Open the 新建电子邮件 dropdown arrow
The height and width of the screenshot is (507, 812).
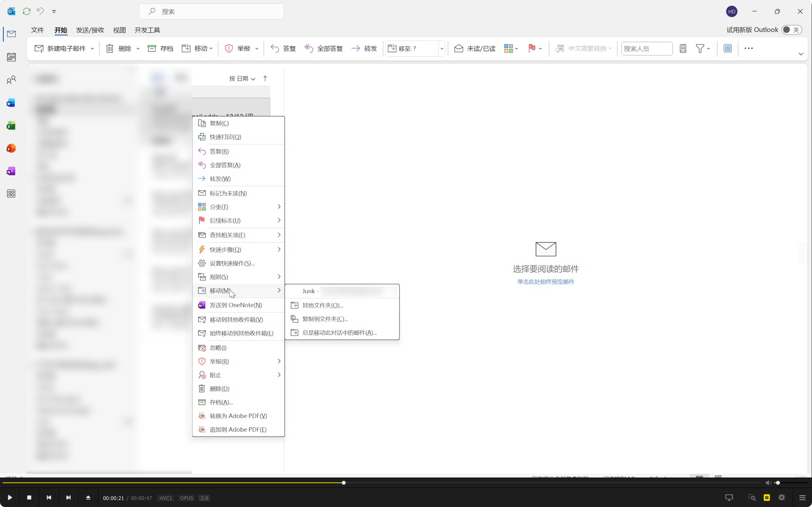coord(93,48)
